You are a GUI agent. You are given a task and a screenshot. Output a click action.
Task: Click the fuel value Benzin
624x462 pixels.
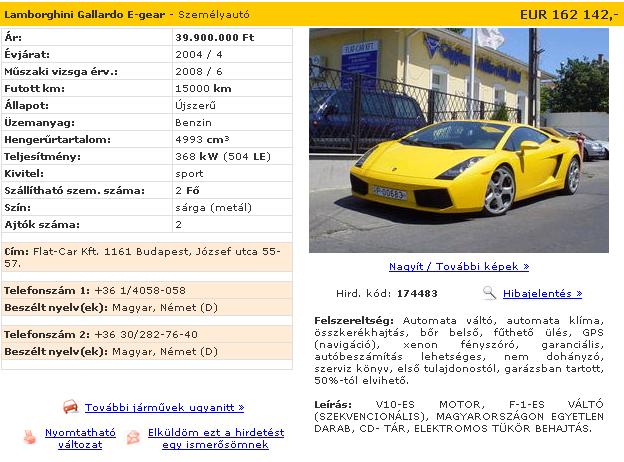pyautogui.click(x=193, y=123)
